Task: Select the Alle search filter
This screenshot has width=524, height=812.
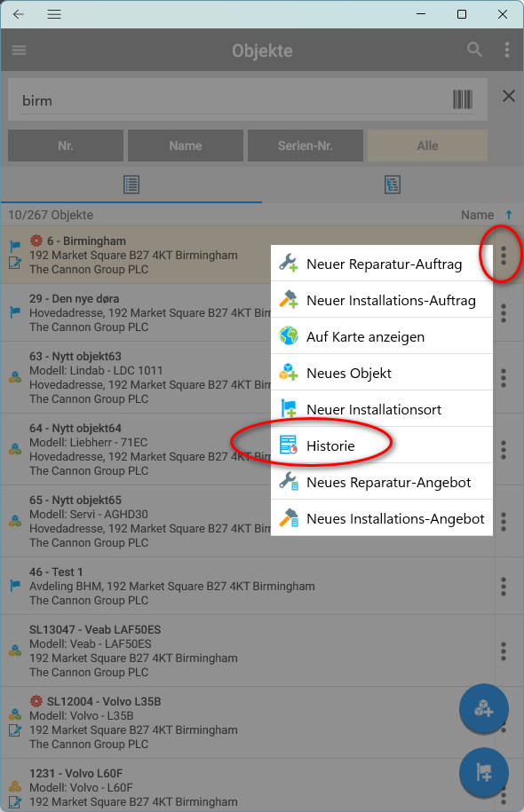Action: tap(427, 146)
